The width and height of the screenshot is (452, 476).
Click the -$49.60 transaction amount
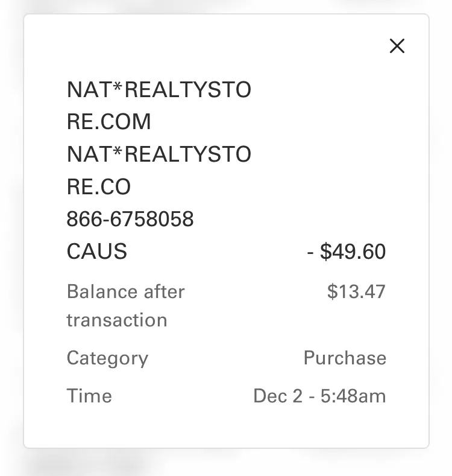click(347, 251)
